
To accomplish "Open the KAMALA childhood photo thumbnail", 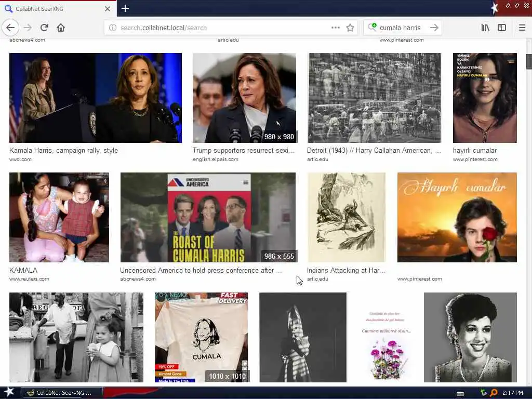I will 59,218.
